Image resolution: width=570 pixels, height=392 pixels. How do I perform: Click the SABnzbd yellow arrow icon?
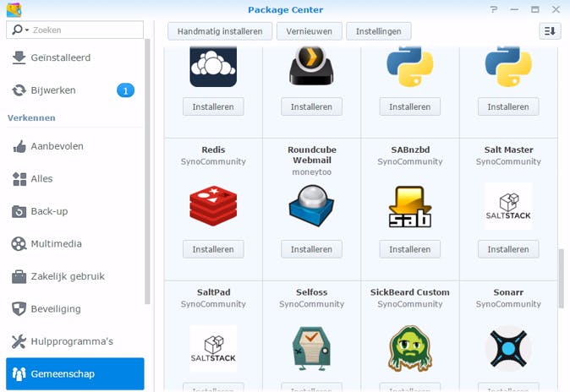[410, 207]
